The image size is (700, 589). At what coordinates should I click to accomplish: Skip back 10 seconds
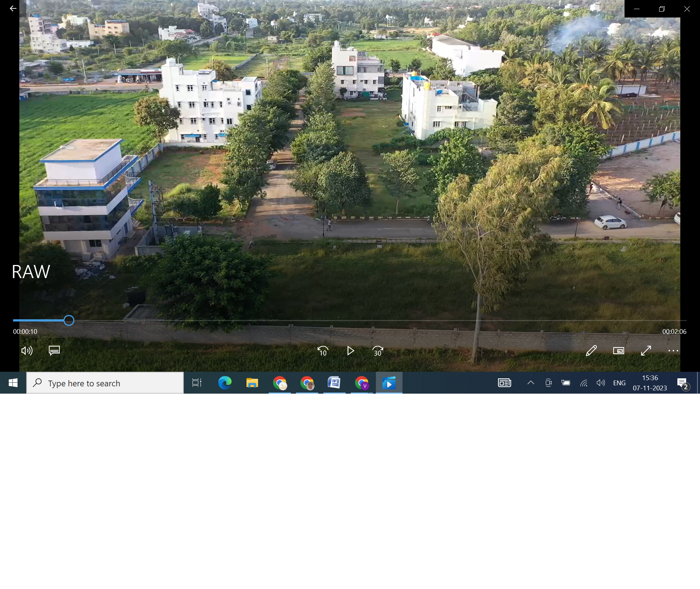pos(323,351)
